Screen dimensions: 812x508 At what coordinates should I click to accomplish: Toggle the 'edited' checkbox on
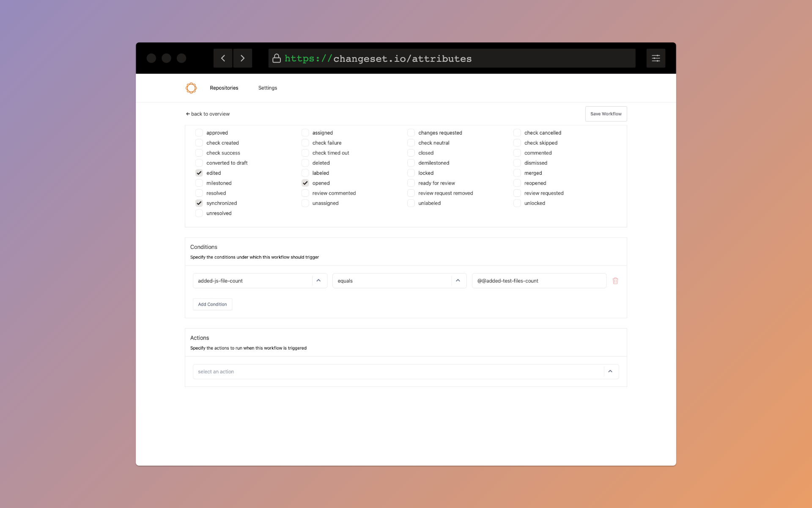click(x=199, y=173)
